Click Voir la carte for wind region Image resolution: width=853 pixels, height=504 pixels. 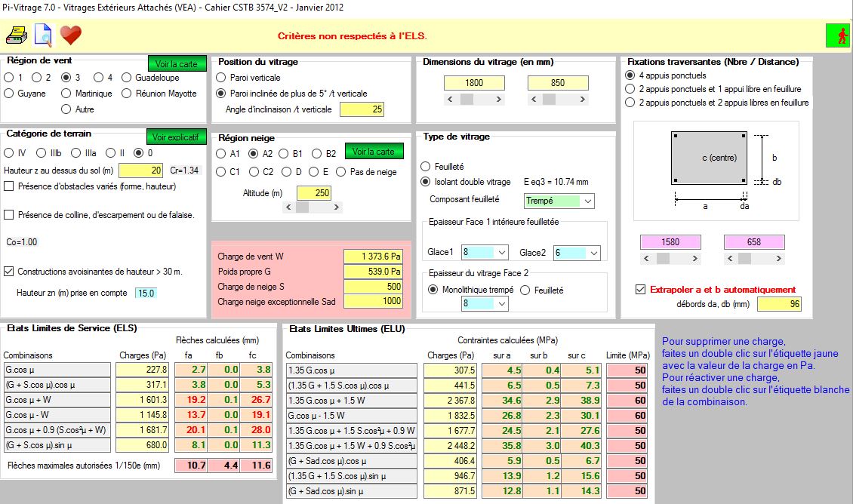[x=177, y=63]
